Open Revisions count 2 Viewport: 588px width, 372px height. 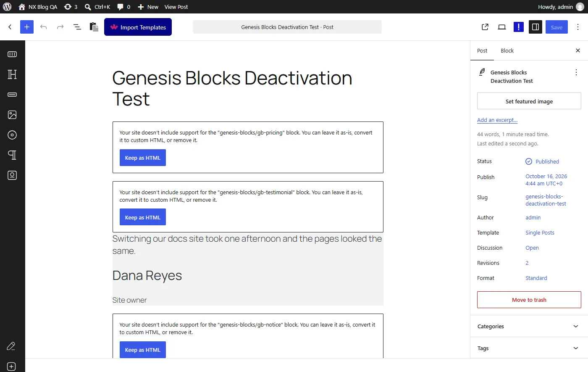point(527,263)
